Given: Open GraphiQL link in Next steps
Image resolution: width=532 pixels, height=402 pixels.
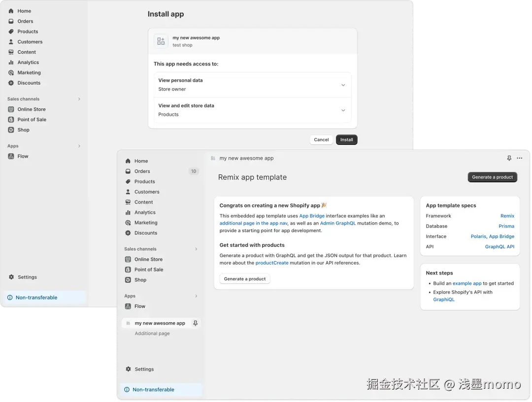Looking at the screenshot, I should click(x=443, y=300).
